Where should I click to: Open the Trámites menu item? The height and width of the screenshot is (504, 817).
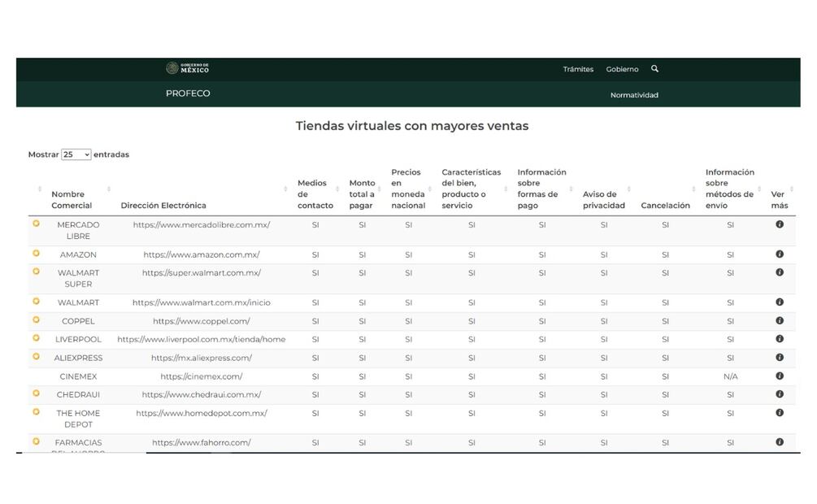coord(578,69)
